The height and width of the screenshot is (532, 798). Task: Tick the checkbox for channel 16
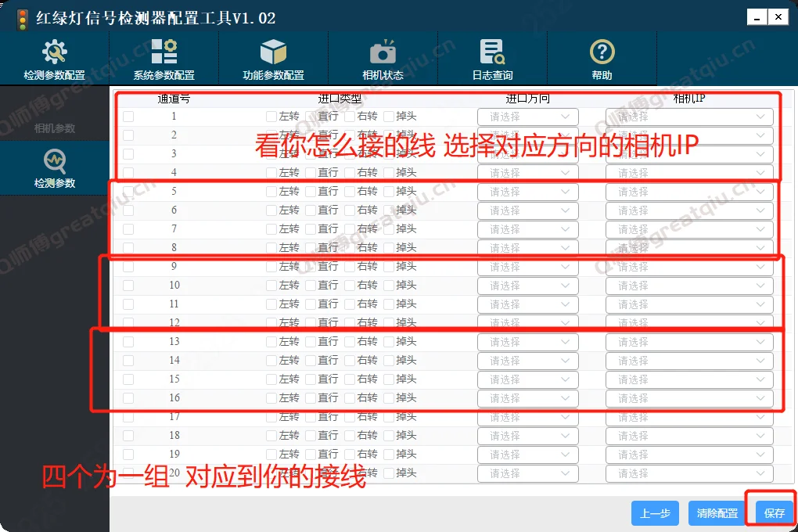click(x=128, y=397)
